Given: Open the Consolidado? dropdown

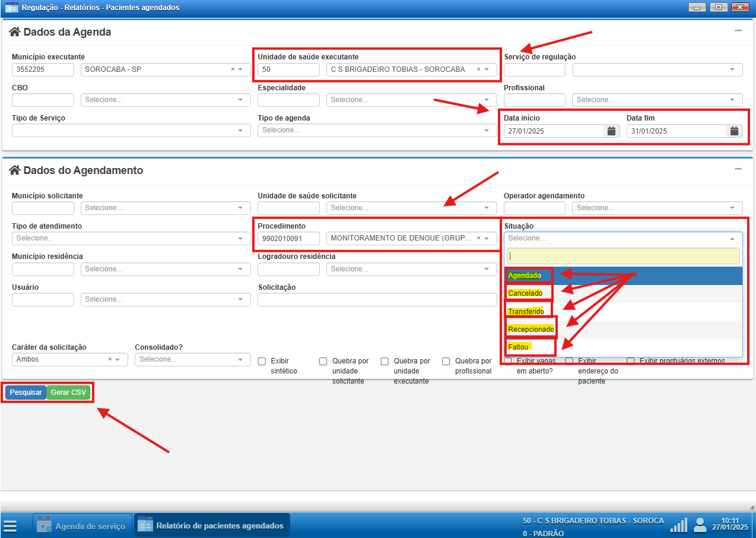Looking at the screenshot, I should (x=193, y=359).
